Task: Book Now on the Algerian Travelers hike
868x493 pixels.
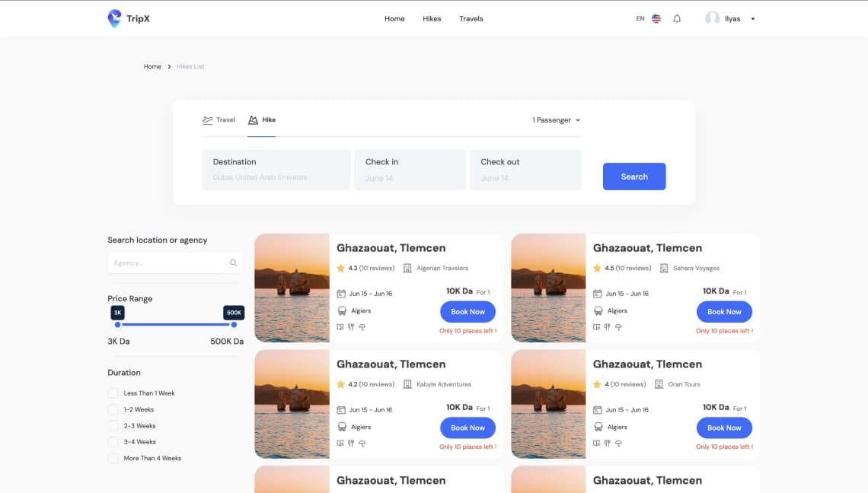Action: point(468,311)
